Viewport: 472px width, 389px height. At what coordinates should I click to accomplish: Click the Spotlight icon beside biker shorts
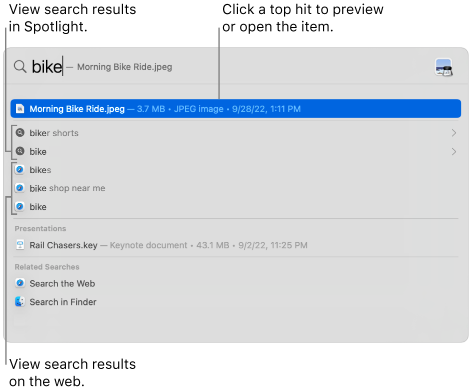pos(20,133)
